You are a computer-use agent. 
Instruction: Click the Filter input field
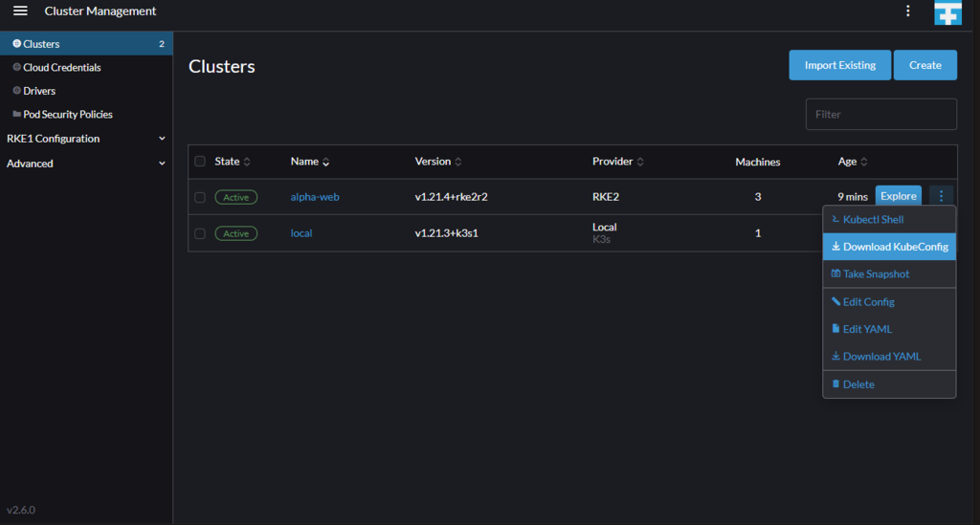(880, 114)
